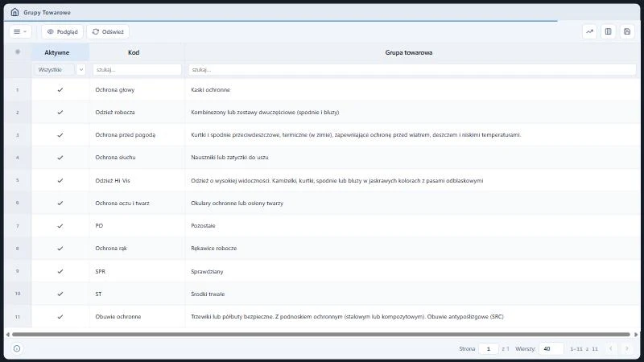Click the Kurtki i spodnie przeciwdeszczowe description

pos(356,134)
